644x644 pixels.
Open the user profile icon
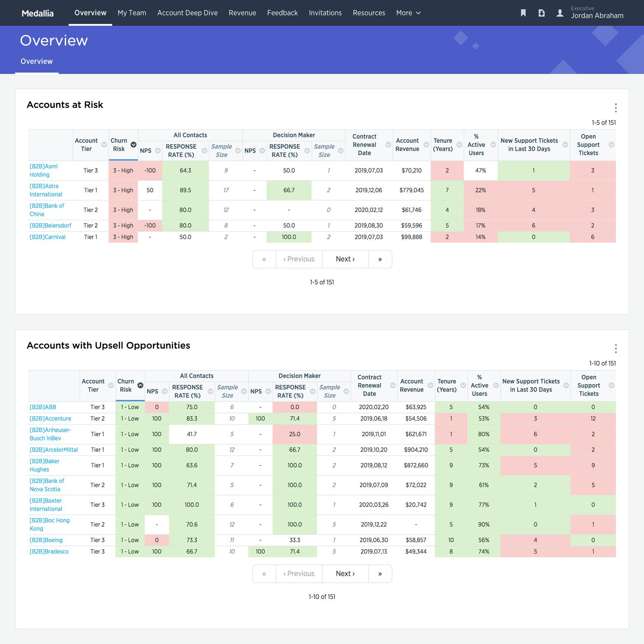[x=560, y=13]
